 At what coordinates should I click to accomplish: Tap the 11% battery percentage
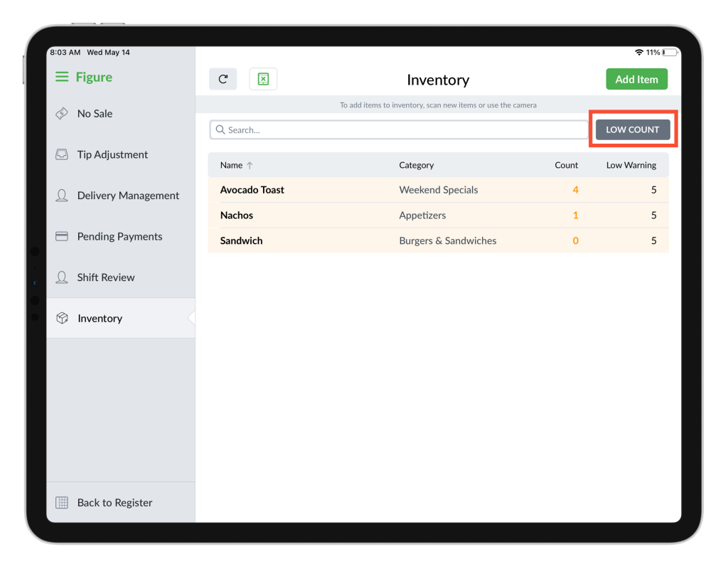pos(653,53)
